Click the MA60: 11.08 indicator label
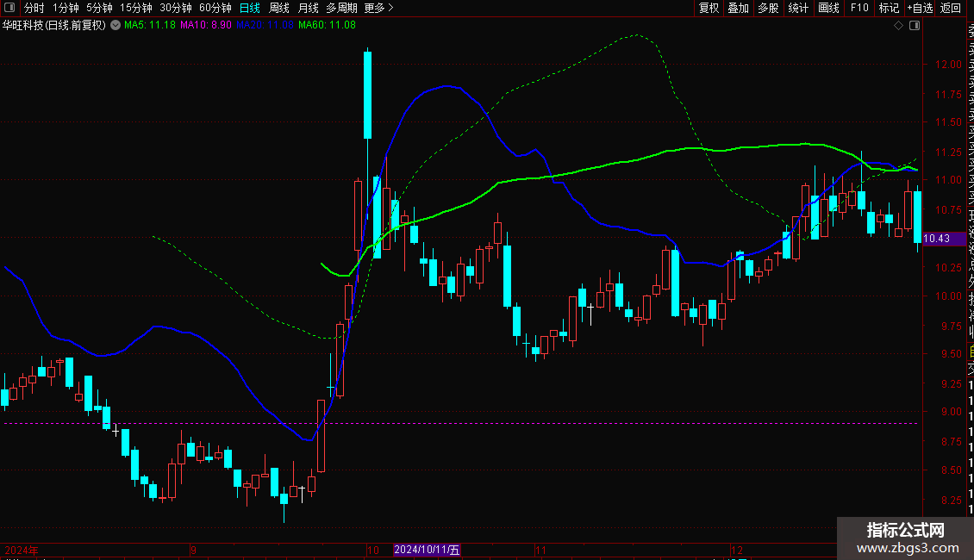The width and height of the screenshot is (974, 560). click(x=327, y=25)
